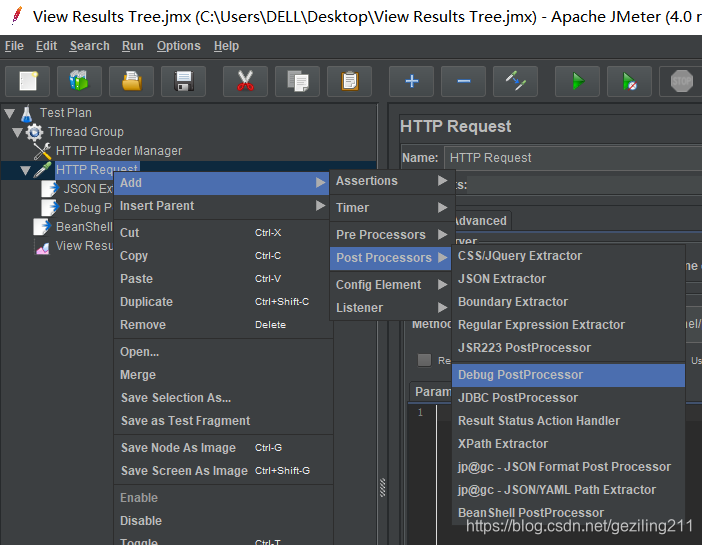The image size is (702, 545).
Task: Select the Test Plan flask icon
Action: 26,113
